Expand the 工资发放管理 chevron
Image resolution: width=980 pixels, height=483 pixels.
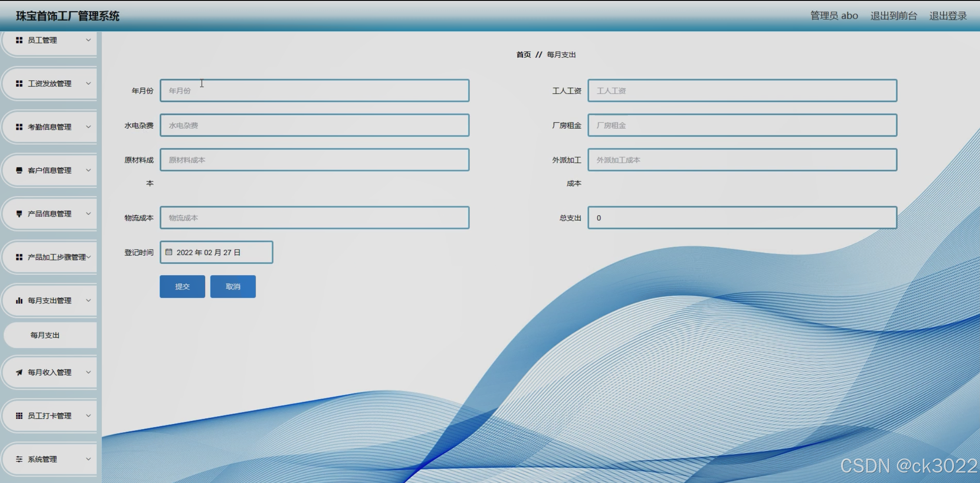click(88, 83)
